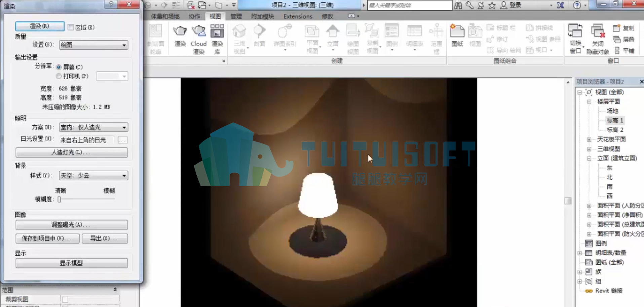Screen dimensions: 644x307
Task: Click the 图纸 sheet icon in ribbon
Action: [457, 31]
